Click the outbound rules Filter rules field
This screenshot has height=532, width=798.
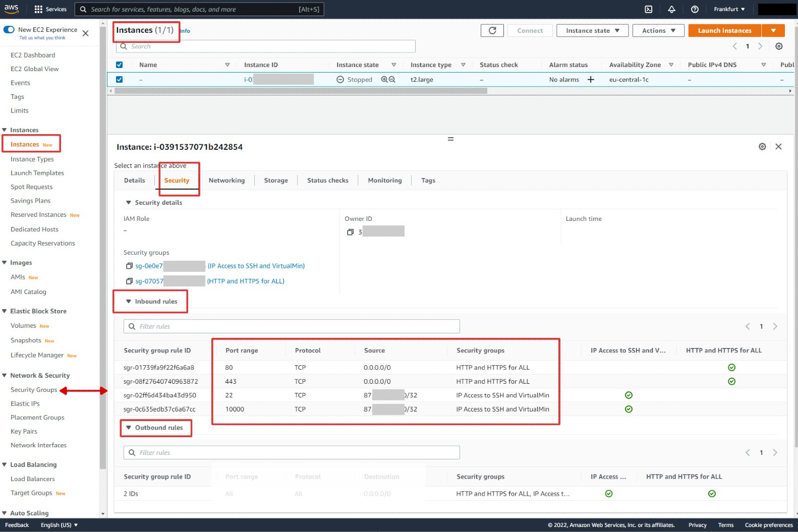(x=292, y=452)
